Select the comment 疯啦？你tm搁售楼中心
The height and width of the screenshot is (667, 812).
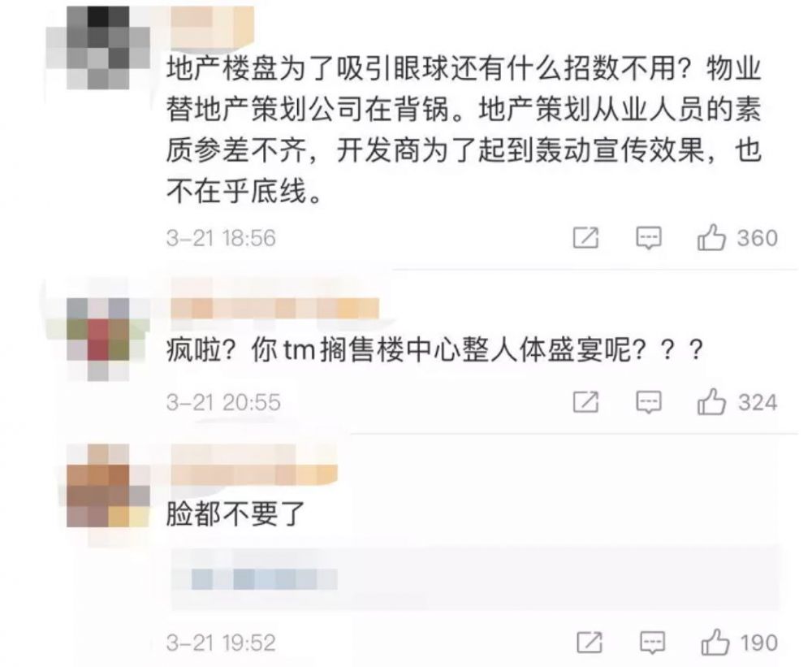(435, 350)
